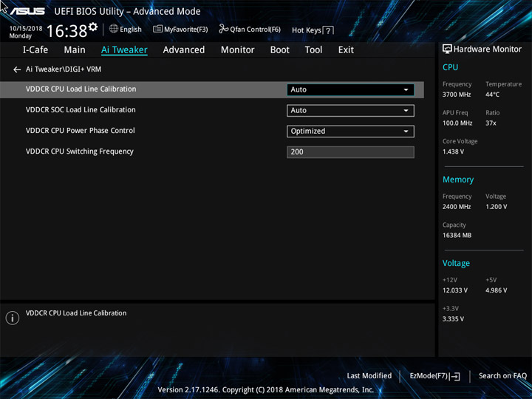The width and height of the screenshot is (532, 399).
Task: Click the CPU temperature value 44°C
Action: [x=492, y=95]
